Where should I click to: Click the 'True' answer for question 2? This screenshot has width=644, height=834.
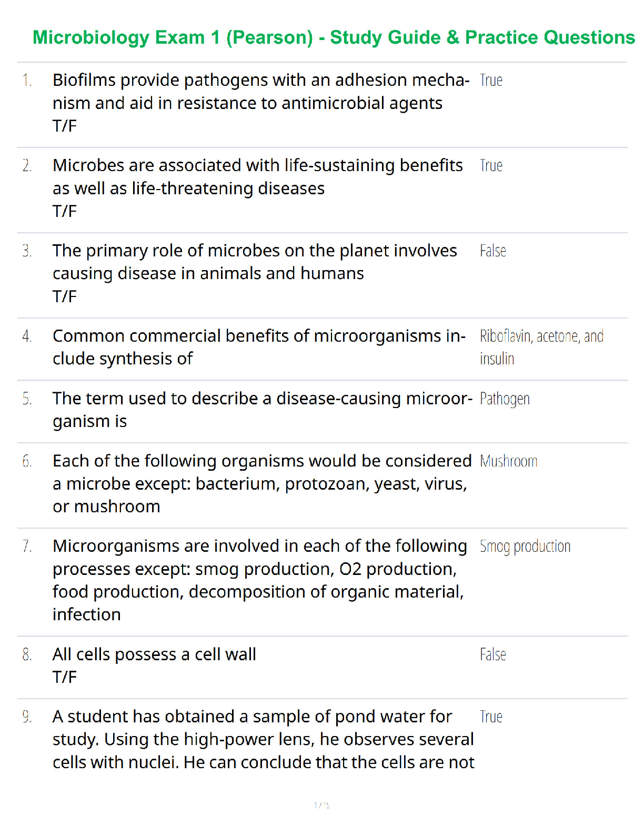click(x=491, y=166)
